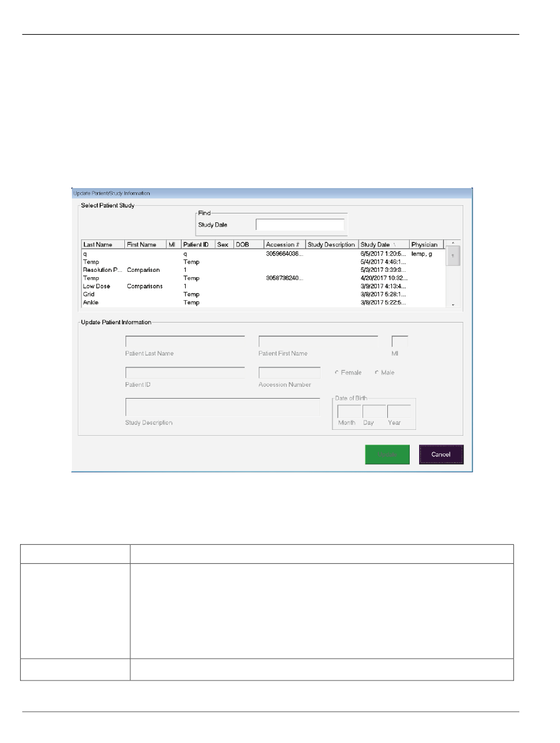Click the green Update button
This screenshot has width=560, height=743.
[x=387, y=455]
